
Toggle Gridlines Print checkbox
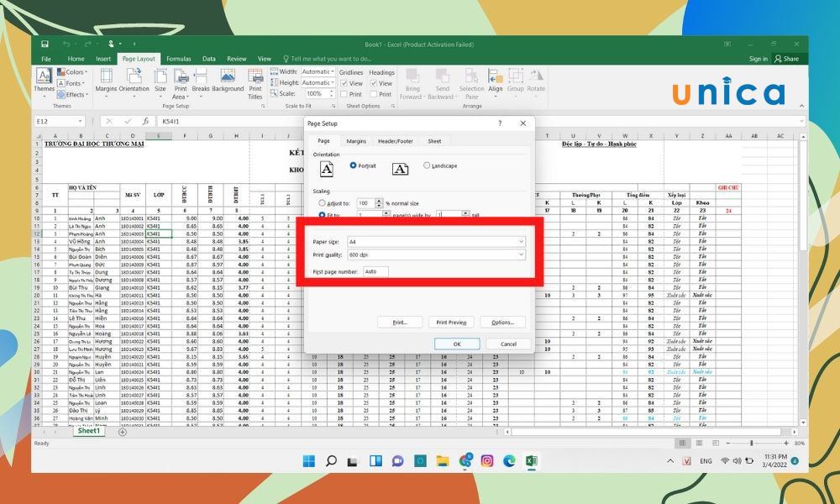pos(344,94)
